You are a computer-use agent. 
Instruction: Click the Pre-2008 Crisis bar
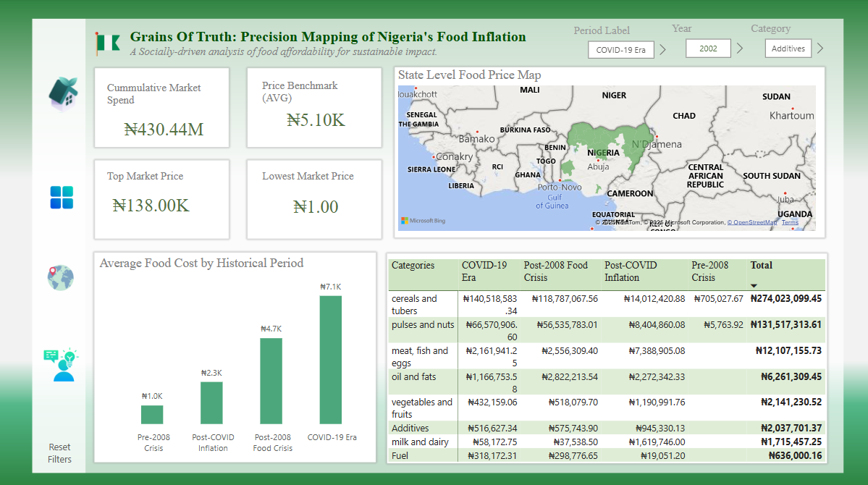[152, 415]
